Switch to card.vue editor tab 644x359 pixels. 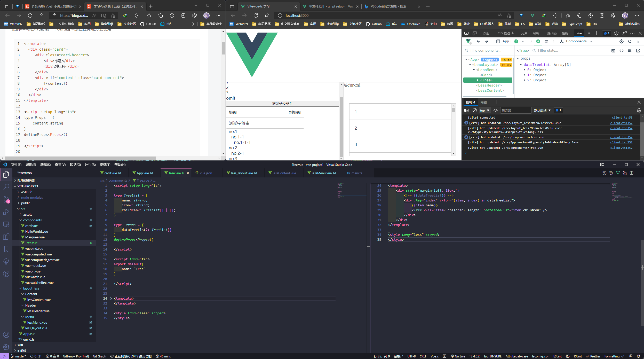pos(113,173)
